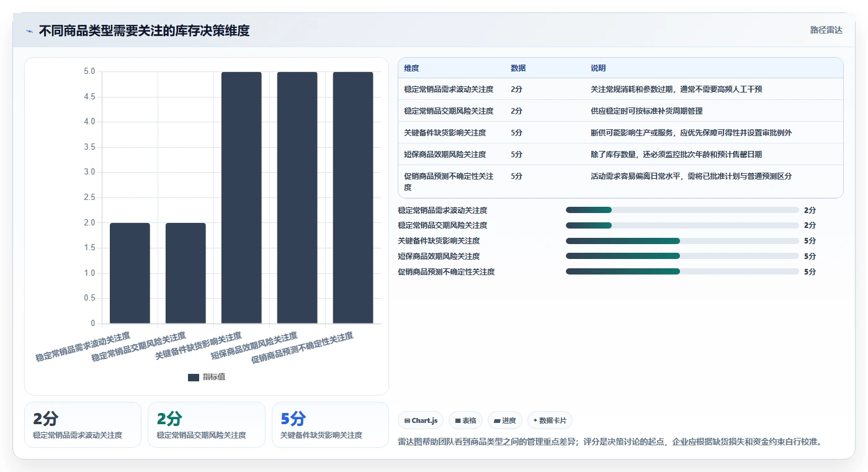The image size is (868, 472).
Task: Click the description starting with 断供可能影响生产或服务
Action: tap(691, 133)
